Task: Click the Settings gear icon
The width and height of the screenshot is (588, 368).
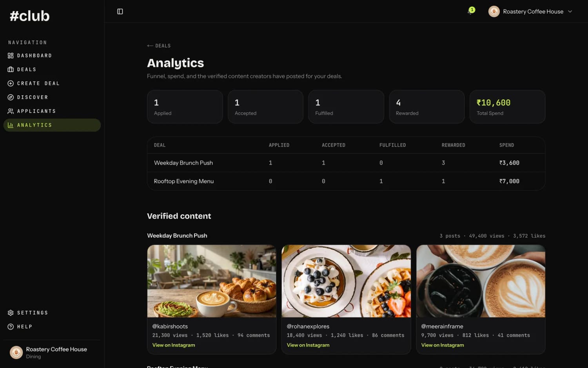Action: point(11,313)
